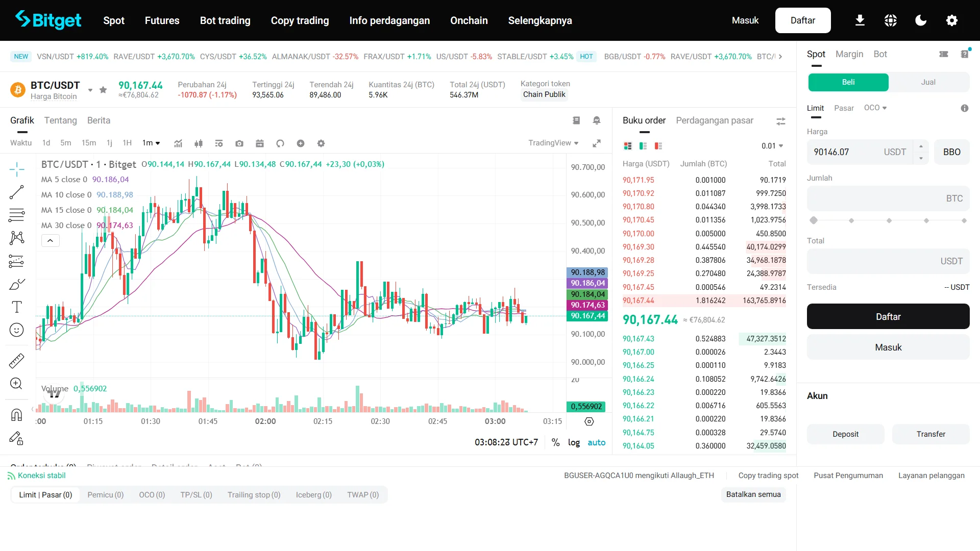Open the chart indicators icon
Viewport: 980px width, 551px height.
(x=178, y=143)
